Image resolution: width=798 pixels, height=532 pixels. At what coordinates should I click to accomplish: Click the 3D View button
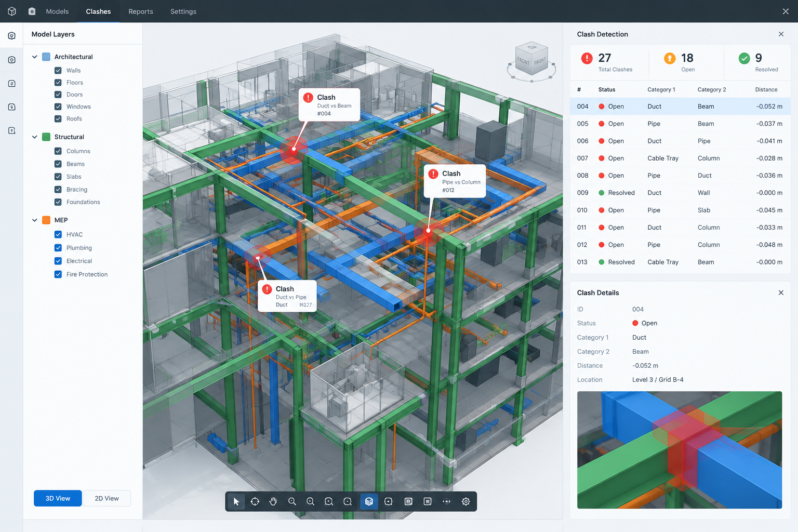58,498
